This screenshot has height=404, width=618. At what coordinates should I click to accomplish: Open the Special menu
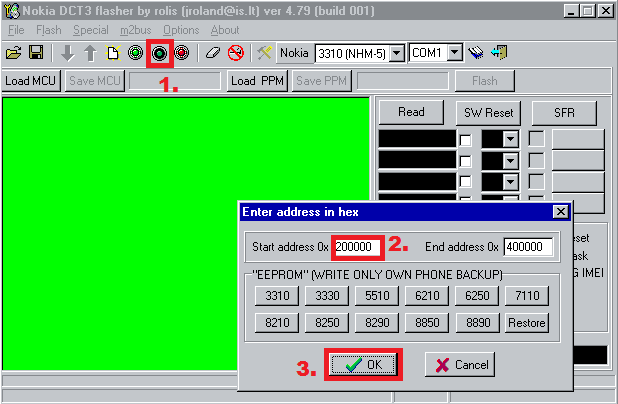click(x=91, y=30)
